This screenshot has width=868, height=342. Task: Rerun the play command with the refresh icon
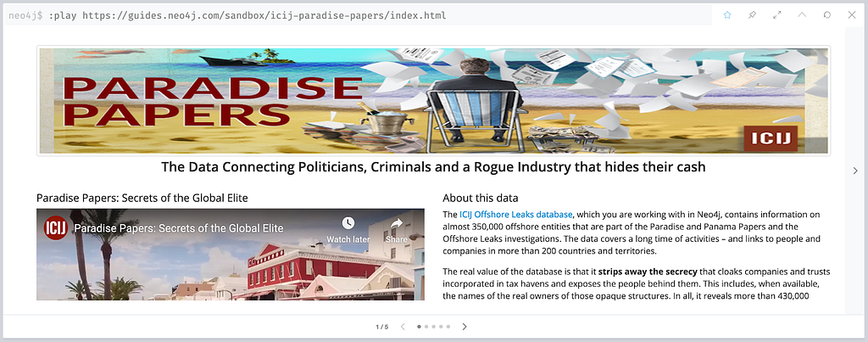point(827,15)
